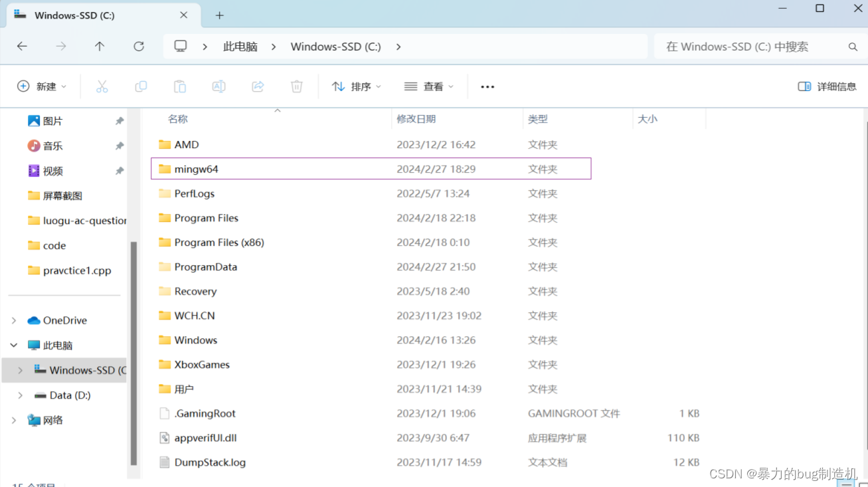
Task: Click the Rename icon in toolbar
Action: click(x=218, y=86)
